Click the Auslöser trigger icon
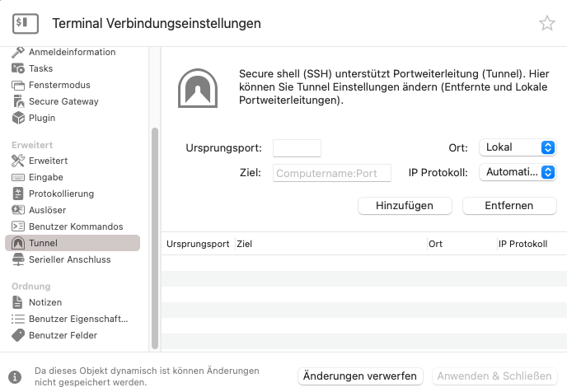The image size is (567, 392). click(x=19, y=210)
